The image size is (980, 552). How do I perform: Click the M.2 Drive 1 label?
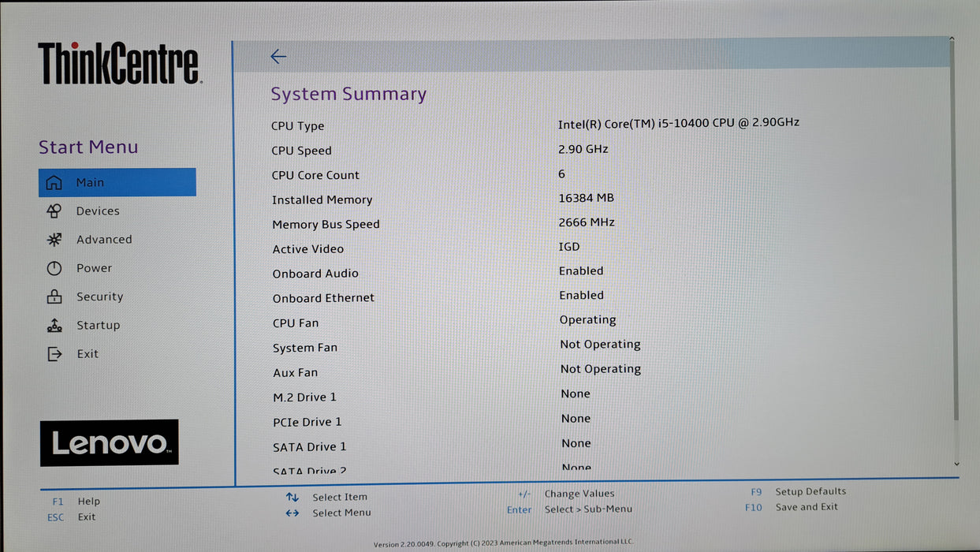click(x=305, y=397)
